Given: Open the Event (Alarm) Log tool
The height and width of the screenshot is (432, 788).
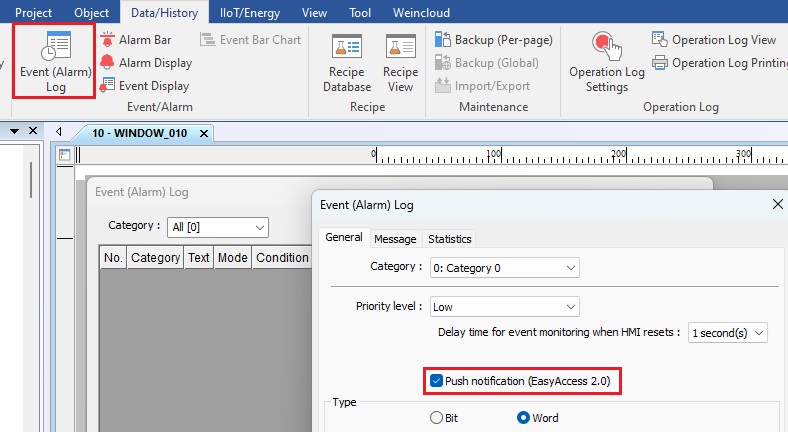Looking at the screenshot, I should tap(54, 61).
